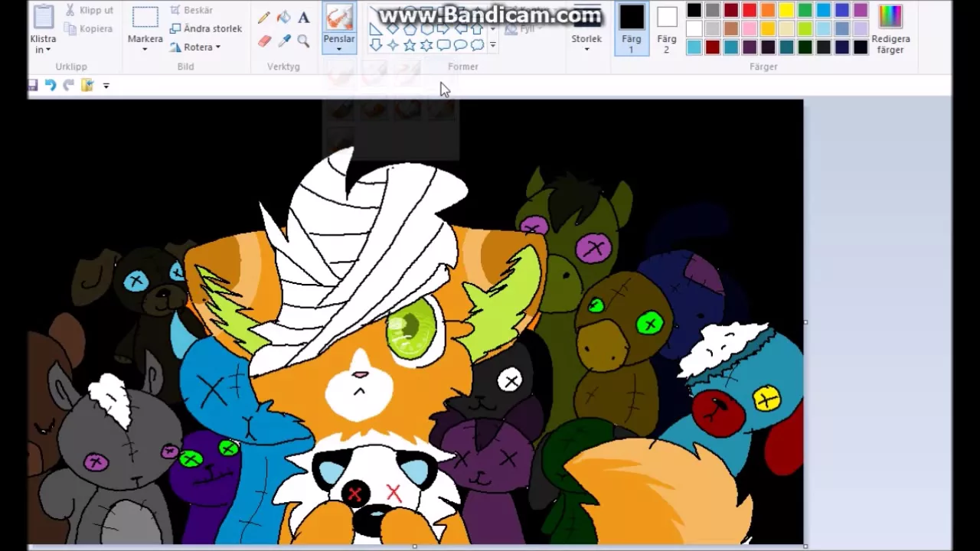Pick the lime green palette swatch
Screen dimensions: 980x551
(805, 28)
